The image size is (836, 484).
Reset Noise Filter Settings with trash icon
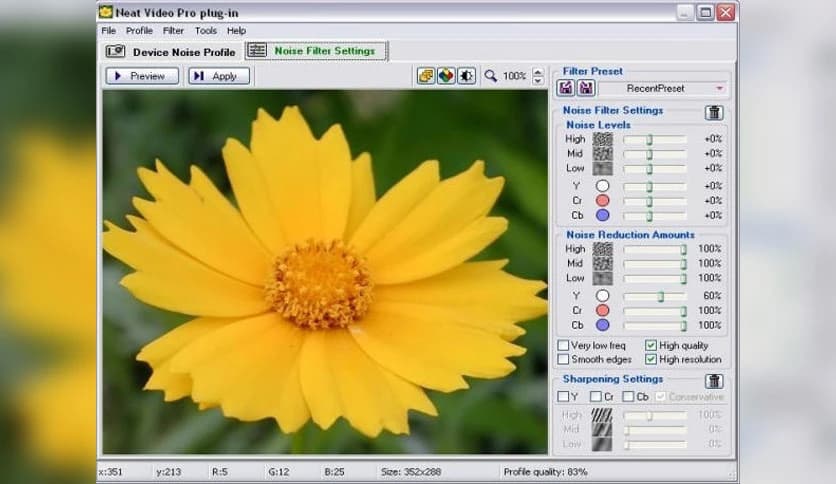pos(714,112)
